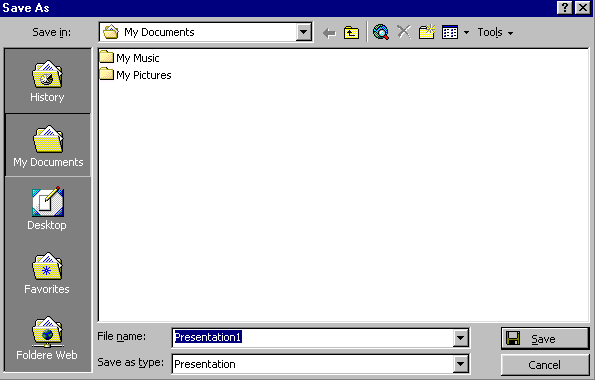Viewport: 595px width, 384px height.
Task: Go up one folder level
Action: [x=351, y=33]
